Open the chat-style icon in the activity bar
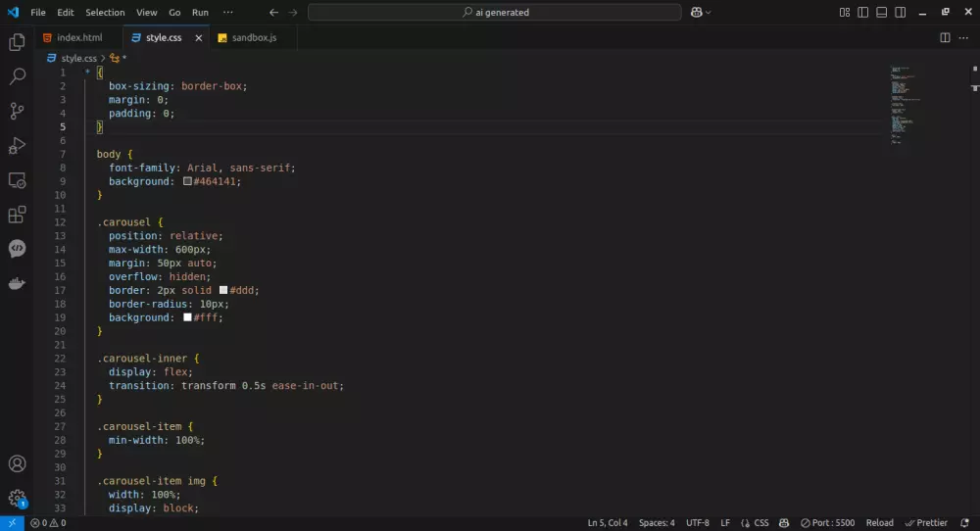The width and height of the screenshot is (980, 531). [x=17, y=249]
